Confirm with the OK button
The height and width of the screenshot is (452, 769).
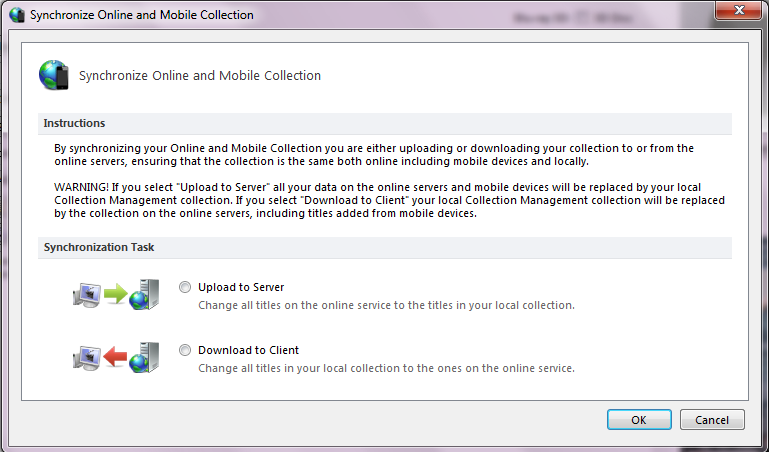coord(638,420)
